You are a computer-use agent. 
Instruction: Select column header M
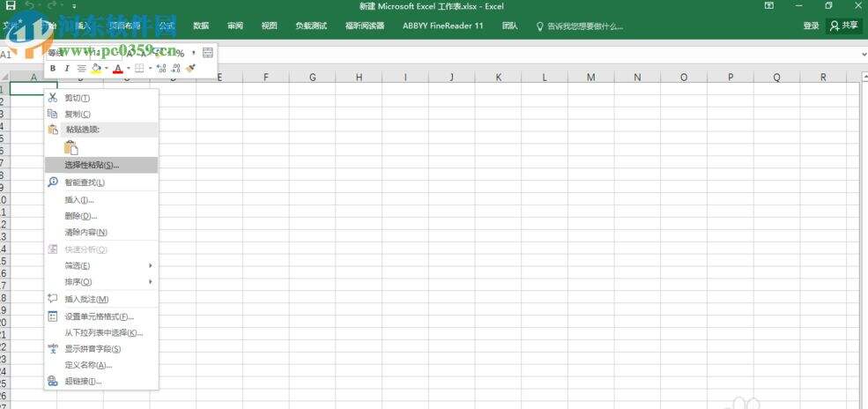pos(591,78)
